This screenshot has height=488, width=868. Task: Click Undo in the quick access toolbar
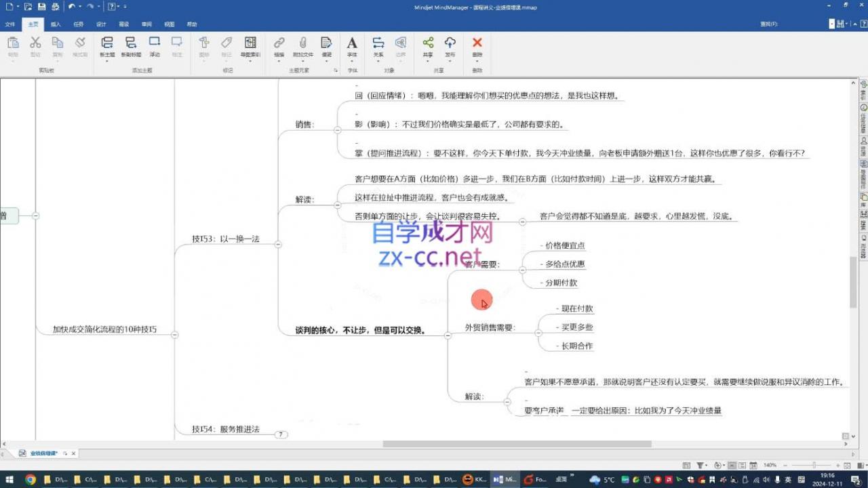72,6
